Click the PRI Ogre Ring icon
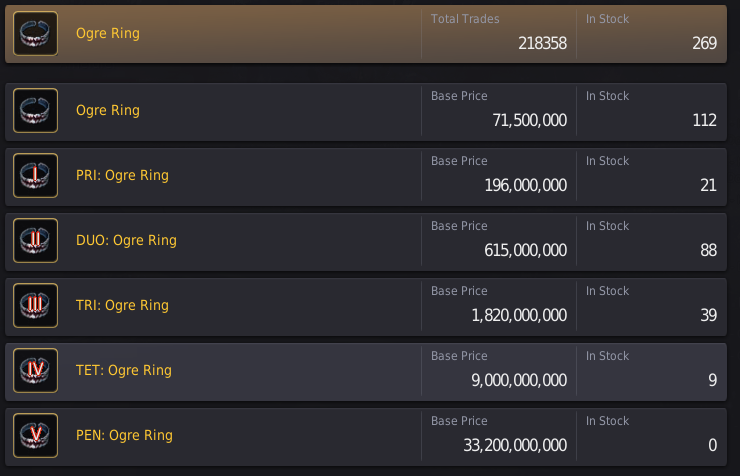 coord(35,175)
